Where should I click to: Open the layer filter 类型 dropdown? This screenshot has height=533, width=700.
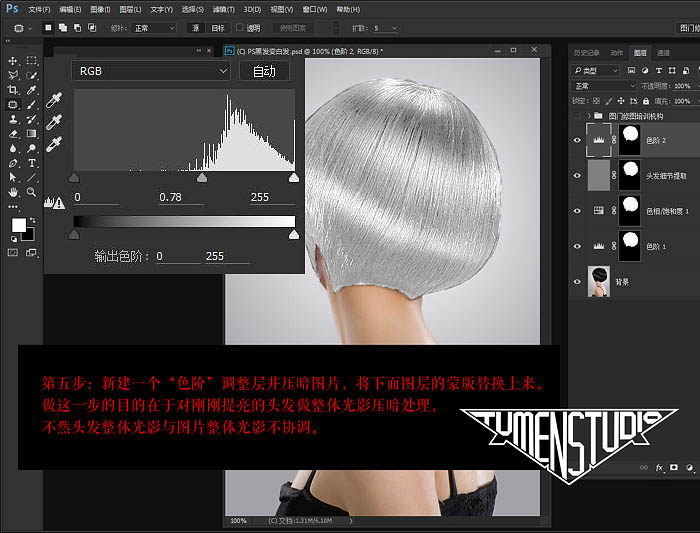pos(595,71)
